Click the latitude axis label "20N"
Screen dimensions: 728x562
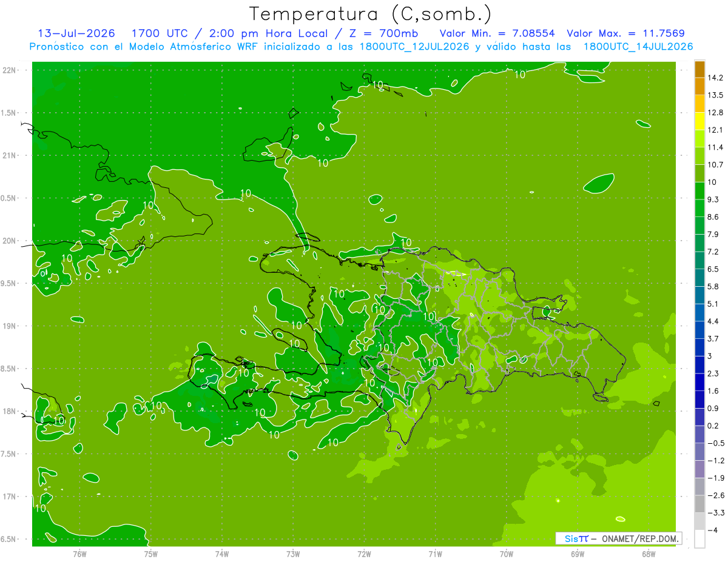point(10,241)
